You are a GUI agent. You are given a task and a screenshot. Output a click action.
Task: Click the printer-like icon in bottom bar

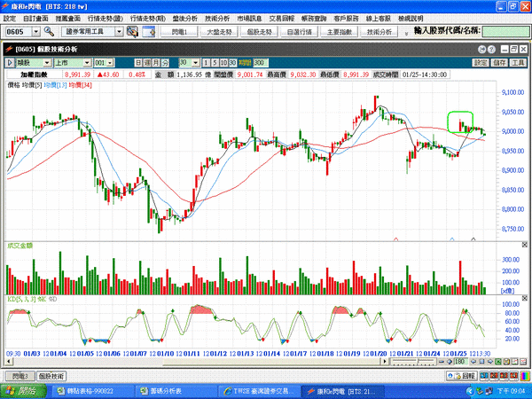pos(506,362)
